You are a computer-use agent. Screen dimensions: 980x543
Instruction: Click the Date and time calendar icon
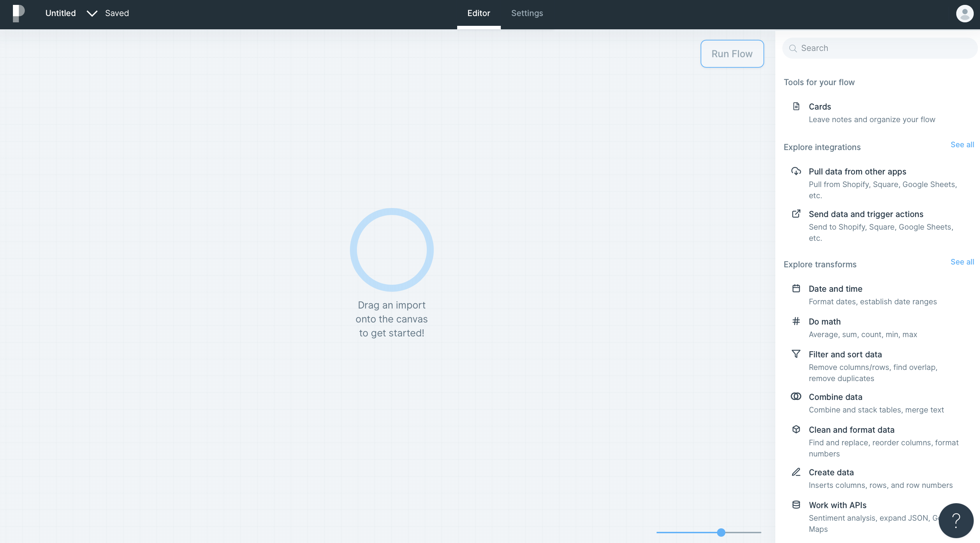(x=796, y=288)
